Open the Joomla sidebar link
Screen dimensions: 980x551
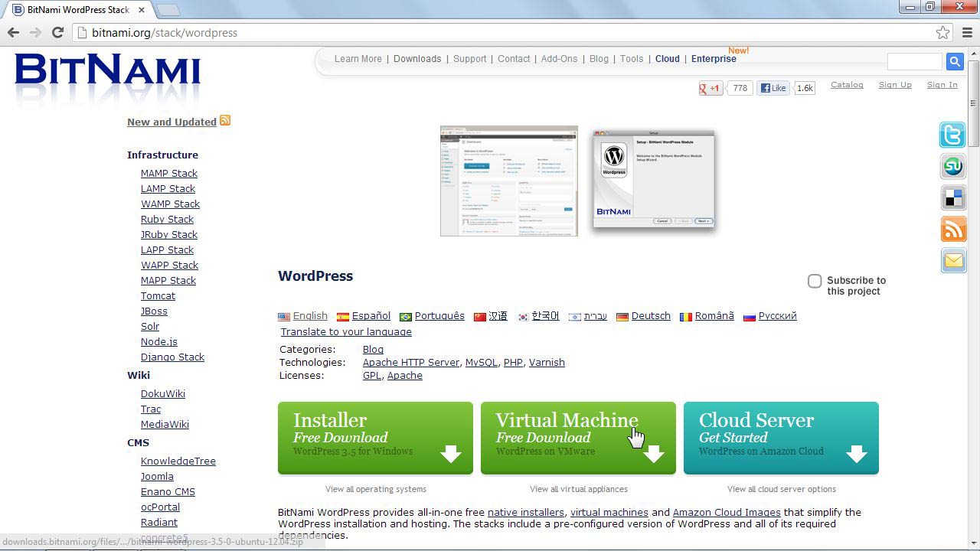click(x=157, y=476)
